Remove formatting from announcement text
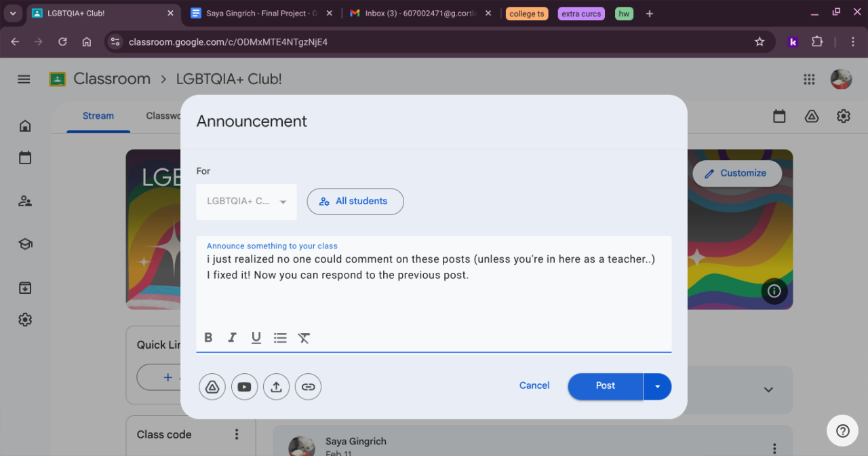Screen dimensions: 868x456 (x=304, y=338)
